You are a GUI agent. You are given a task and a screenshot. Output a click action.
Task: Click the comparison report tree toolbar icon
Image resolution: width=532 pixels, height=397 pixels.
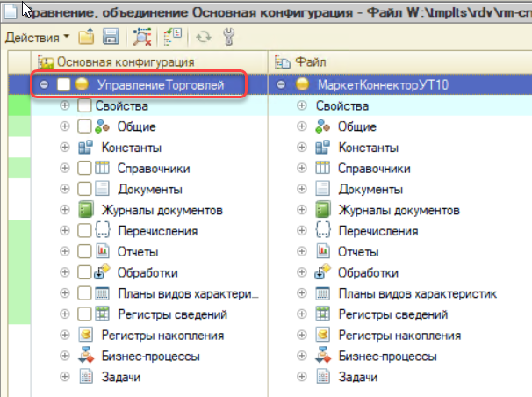(173, 37)
